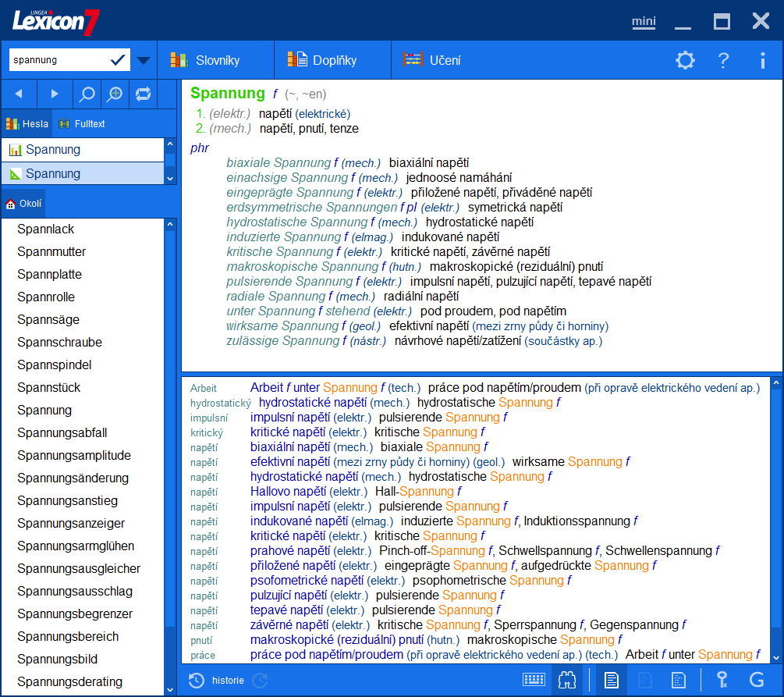
Task: Select the third document view icon
Action: tap(678, 680)
